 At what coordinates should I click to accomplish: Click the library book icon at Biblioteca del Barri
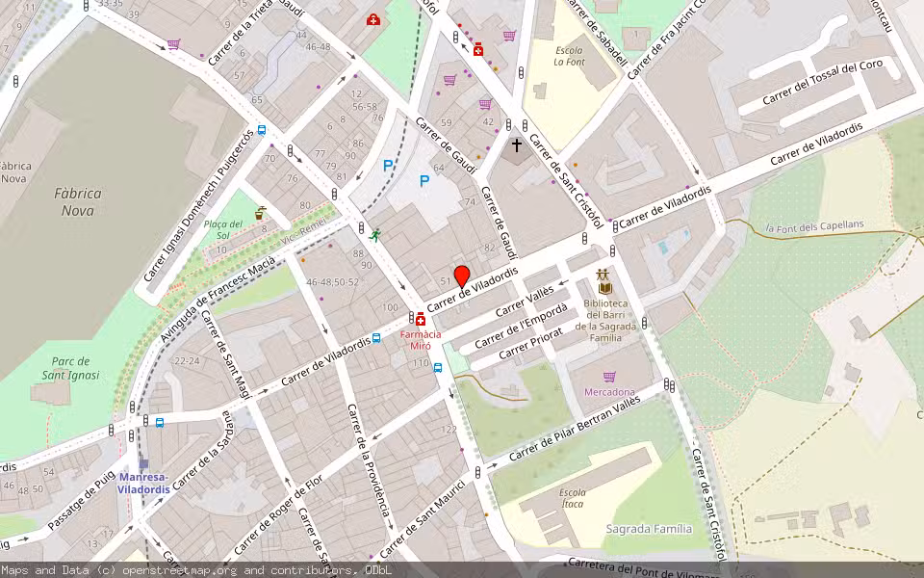coord(605,288)
